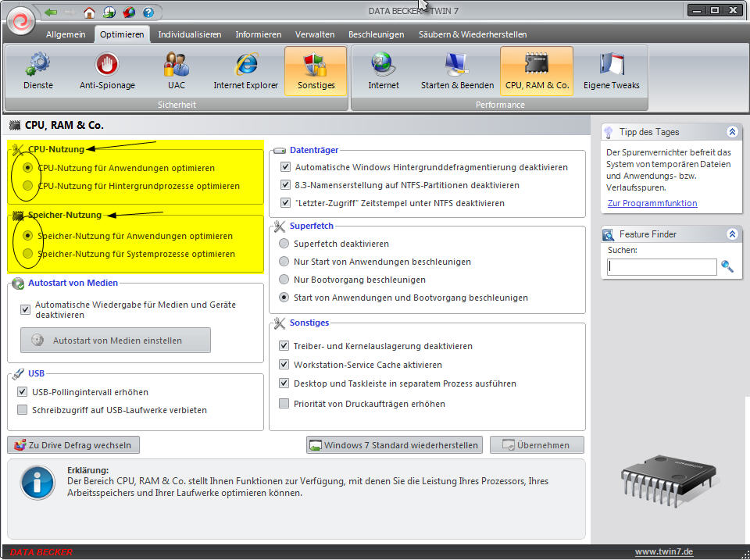Click the red-blue sphere toolbar icon
The height and width of the screenshot is (560, 750).
129,12
